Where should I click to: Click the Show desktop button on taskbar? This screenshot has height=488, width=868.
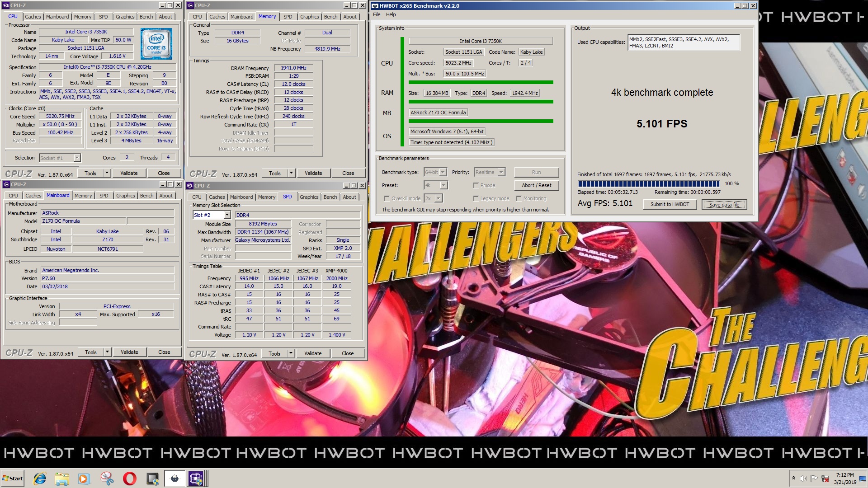point(863,479)
